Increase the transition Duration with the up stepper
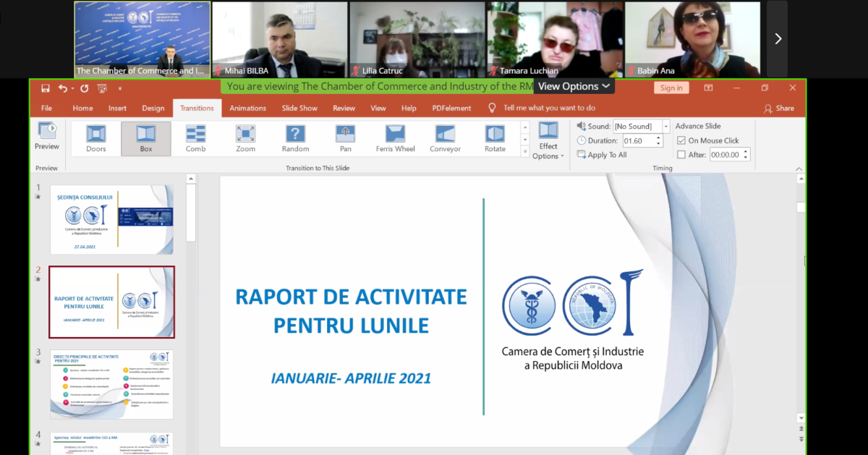 pyautogui.click(x=658, y=137)
